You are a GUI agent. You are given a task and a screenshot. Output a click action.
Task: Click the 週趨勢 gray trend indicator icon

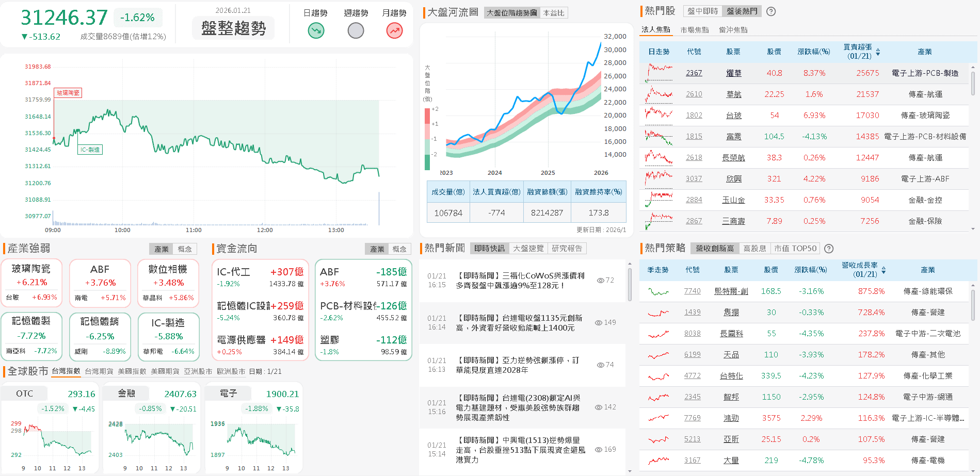tap(355, 31)
